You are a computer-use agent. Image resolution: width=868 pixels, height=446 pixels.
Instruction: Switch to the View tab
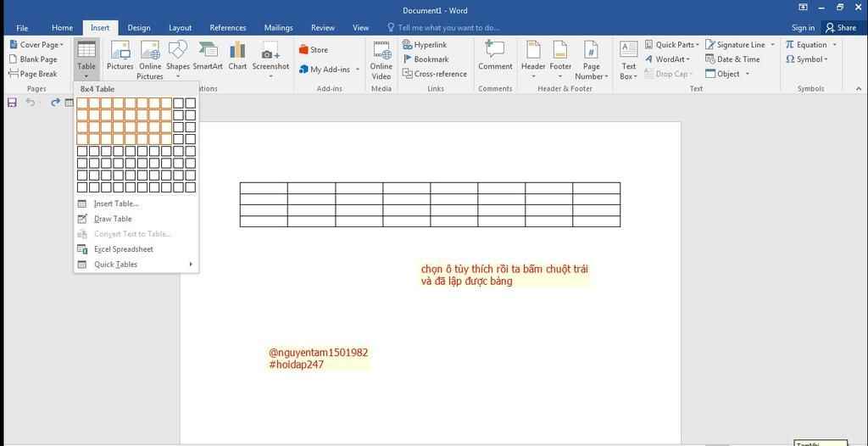coord(361,28)
